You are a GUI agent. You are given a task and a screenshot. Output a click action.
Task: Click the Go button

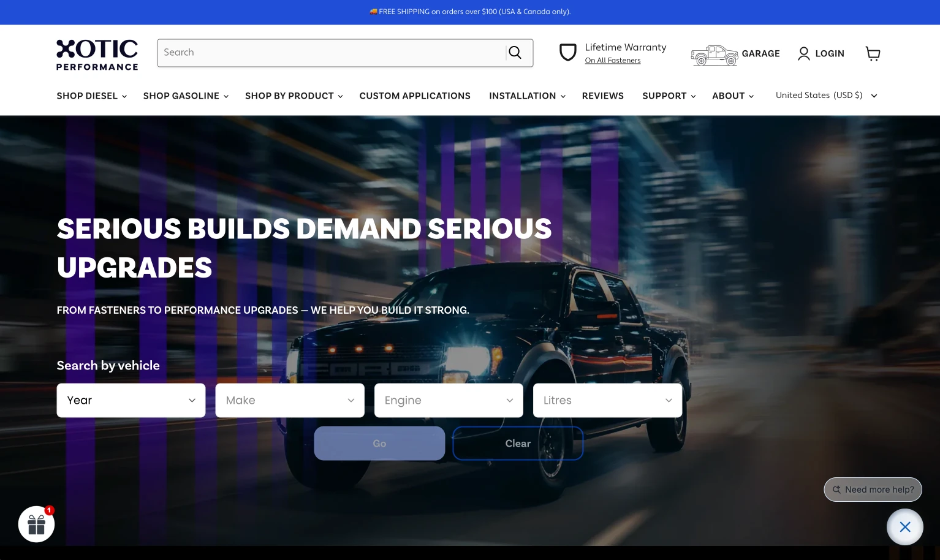click(379, 444)
